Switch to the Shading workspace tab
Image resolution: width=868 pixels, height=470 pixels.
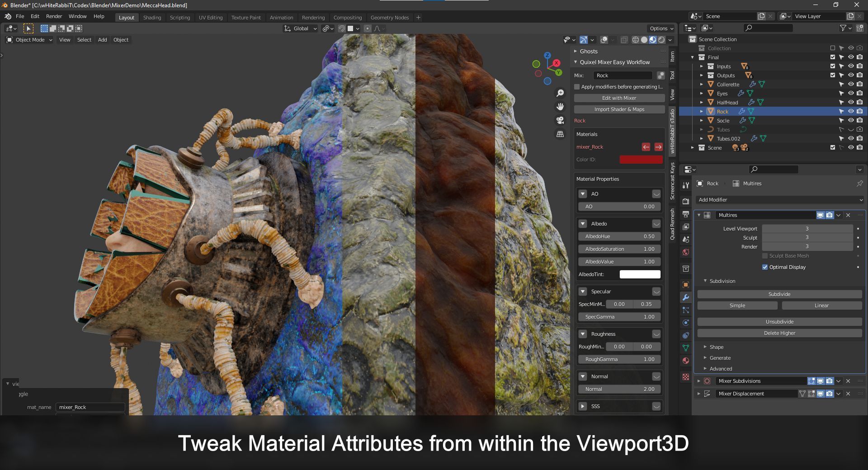click(152, 17)
